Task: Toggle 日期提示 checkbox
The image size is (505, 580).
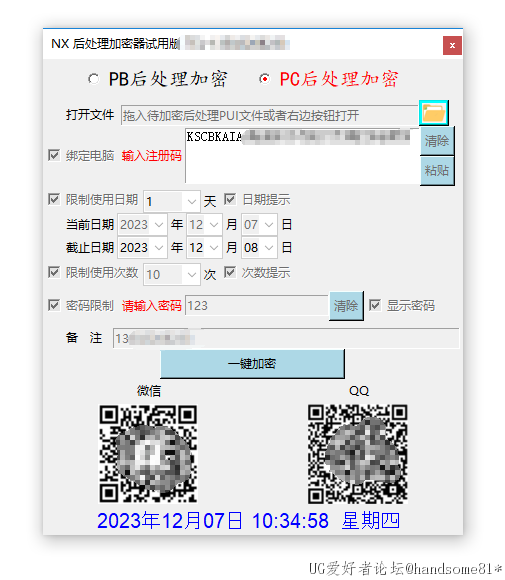Action: coord(230,199)
